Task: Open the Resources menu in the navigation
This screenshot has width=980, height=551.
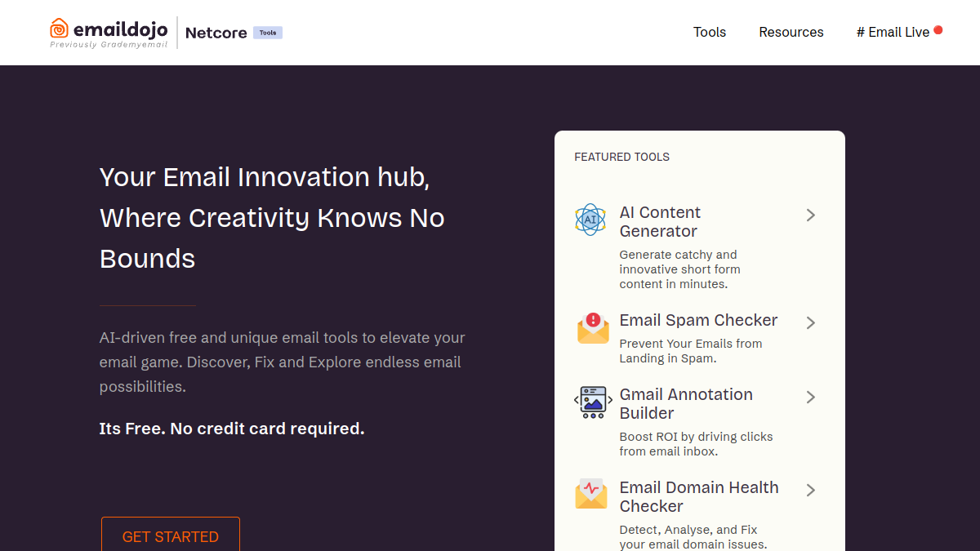Action: click(x=791, y=32)
